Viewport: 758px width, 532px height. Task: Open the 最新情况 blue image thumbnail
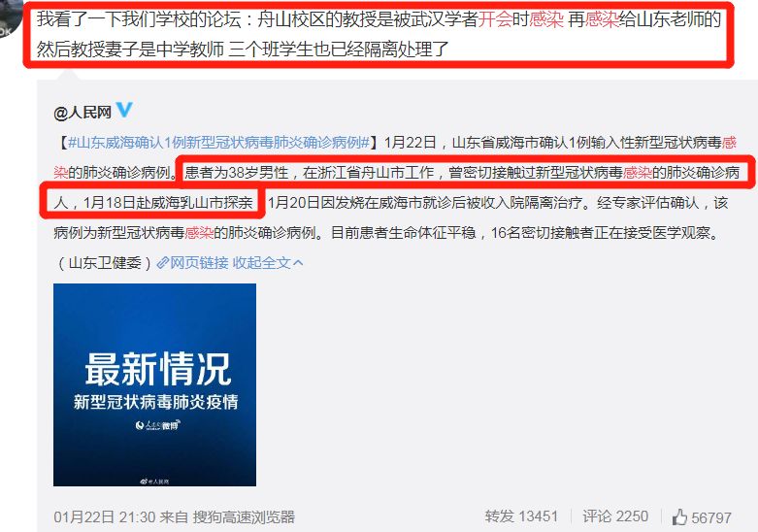point(154,384)
